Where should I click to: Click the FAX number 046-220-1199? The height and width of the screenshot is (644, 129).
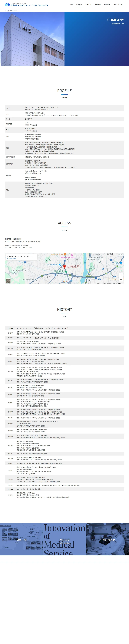pos(27,248)
